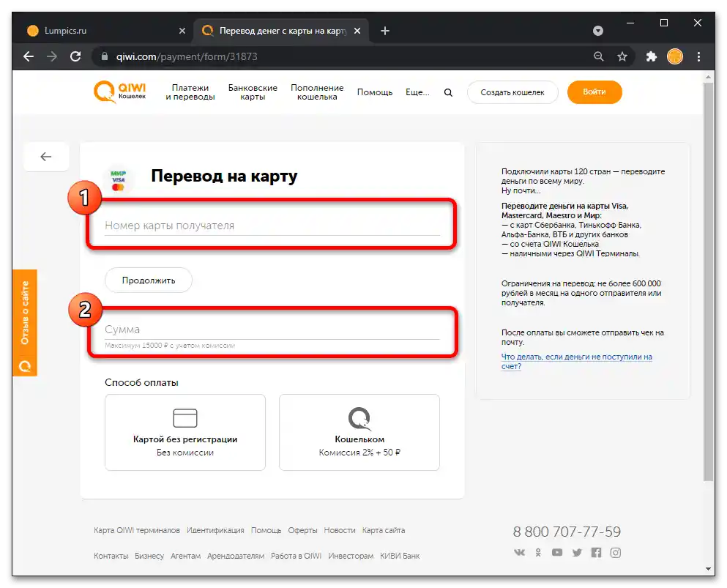The width and height of the screenshot is (727, 588).
Task: Open Оферты footer link
Action: click(302, 530)
